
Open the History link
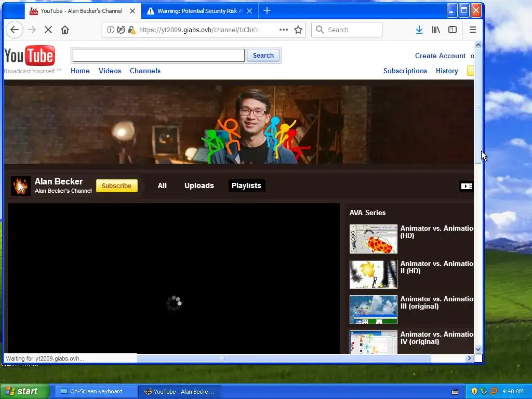click(447, 71)
